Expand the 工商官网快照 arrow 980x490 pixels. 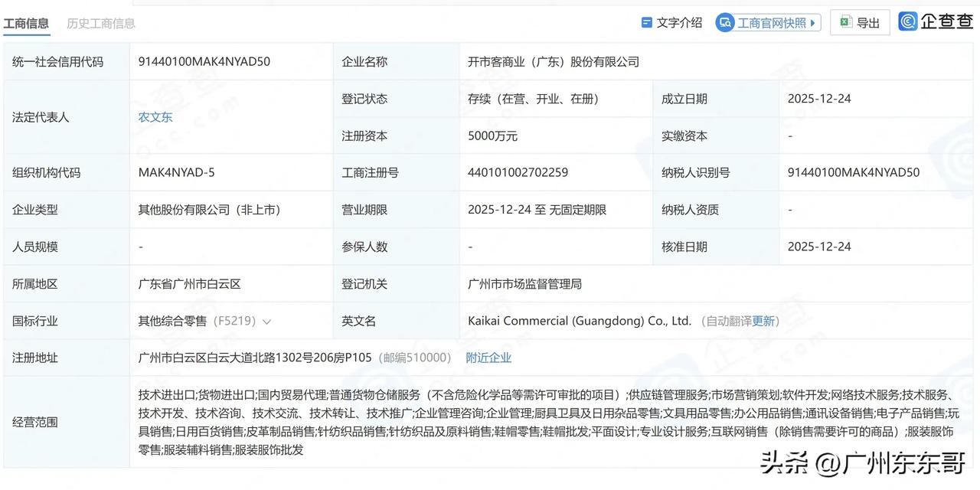click(x=813, y=23)
